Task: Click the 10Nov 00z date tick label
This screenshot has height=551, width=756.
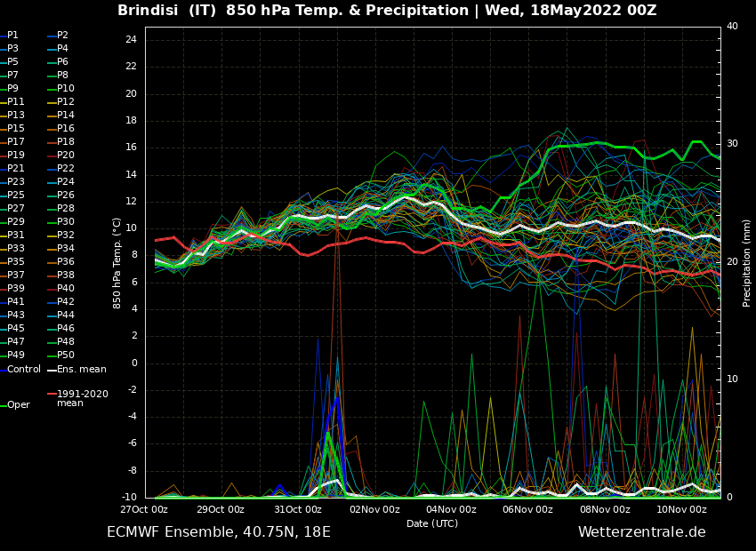Action: pyautogui.click(x=681, y=510)
